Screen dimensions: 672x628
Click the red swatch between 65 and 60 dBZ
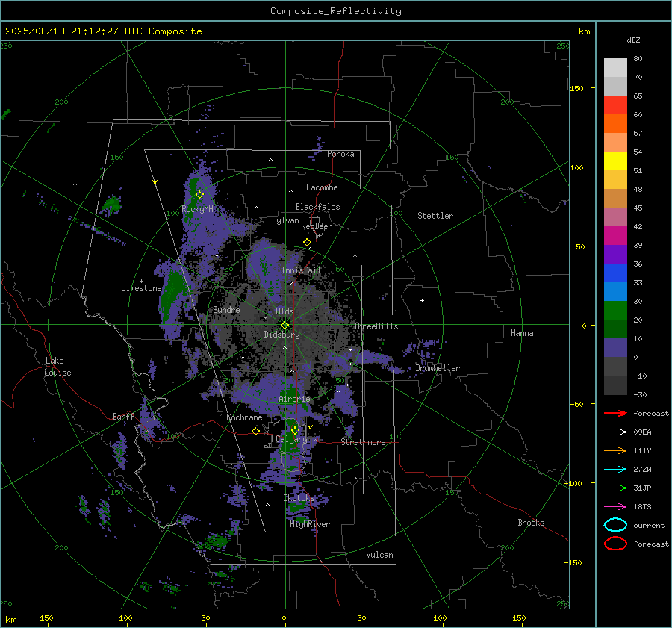tap(615, 105)
